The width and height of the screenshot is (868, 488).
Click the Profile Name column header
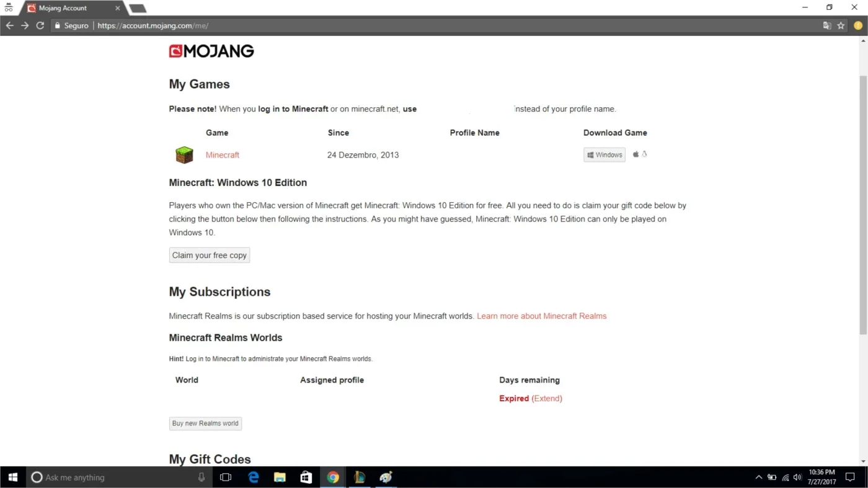(475, 133)
